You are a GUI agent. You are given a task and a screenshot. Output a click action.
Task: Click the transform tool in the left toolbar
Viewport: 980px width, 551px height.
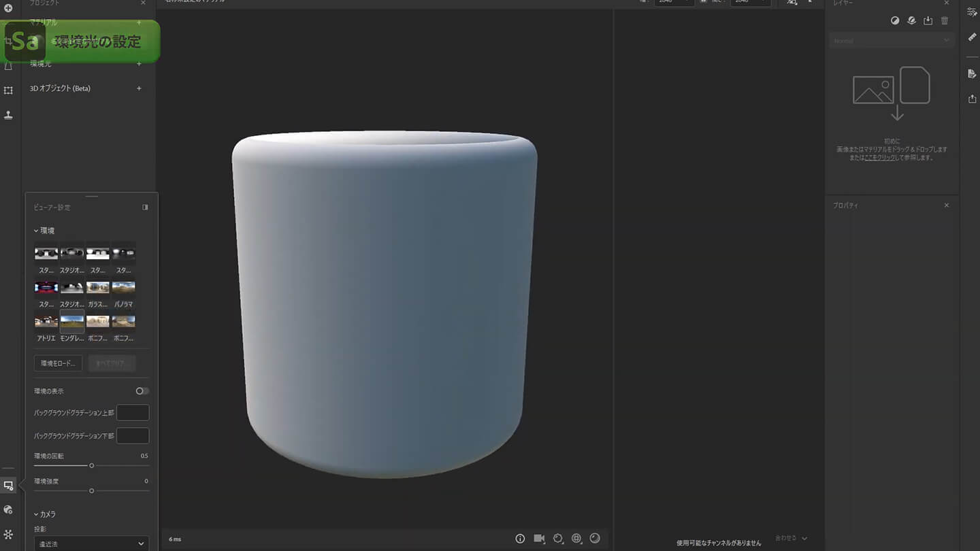tap(8, 90)
